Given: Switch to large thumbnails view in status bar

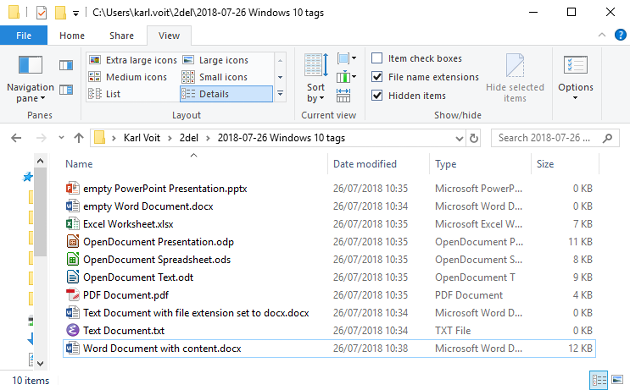Looking at the screenshot, I should click(x=617, y=380).
